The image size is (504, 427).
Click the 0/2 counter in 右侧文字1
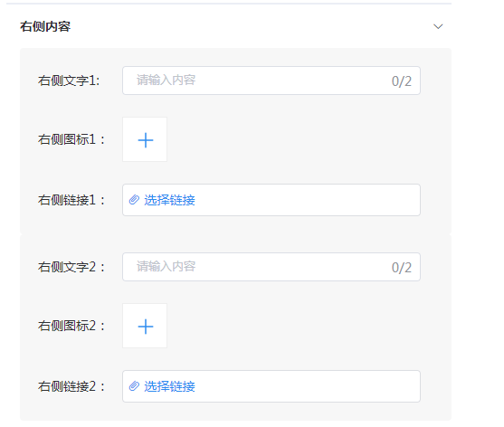402,81
